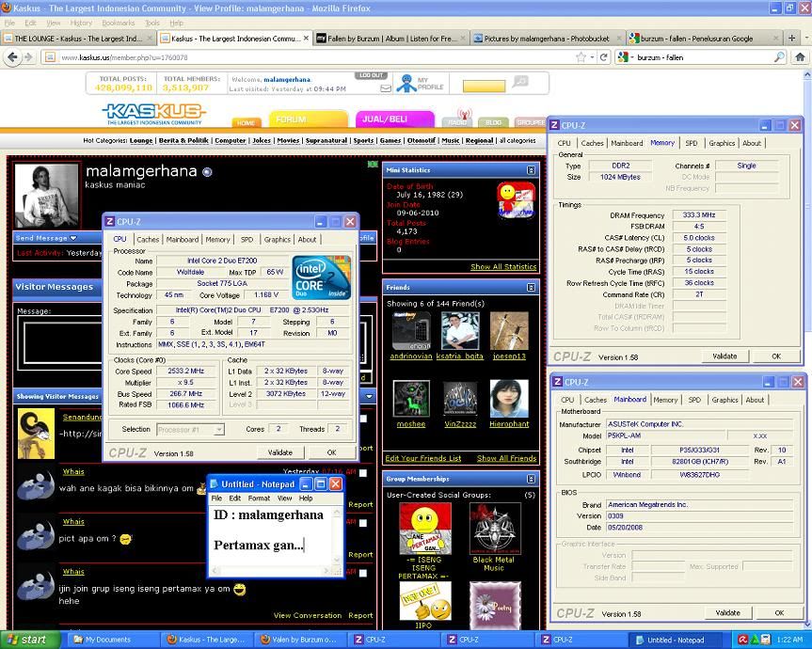Open Kaskus private messages envelope icon
Viewport: 812px width, 649px height.
pos(385,88)
